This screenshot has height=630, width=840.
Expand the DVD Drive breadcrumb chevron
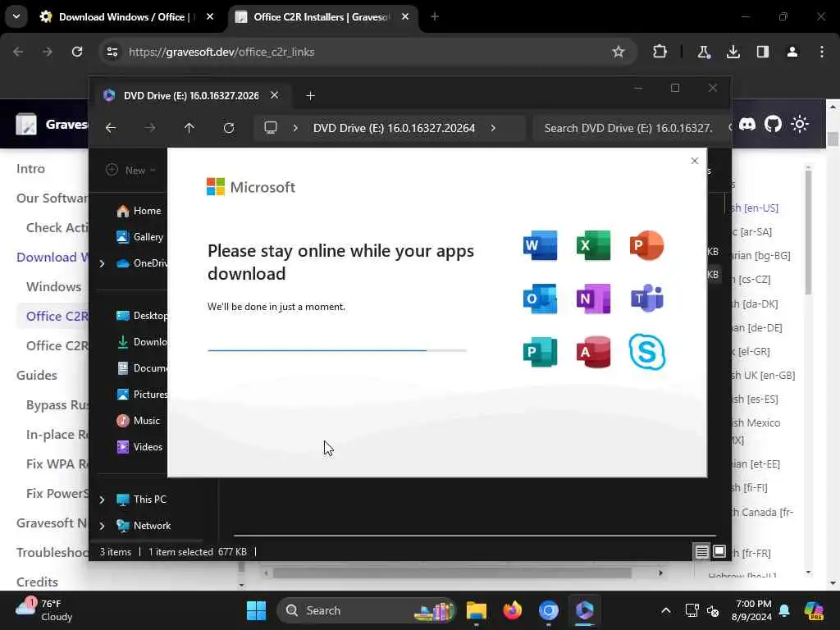click(493, 128)
